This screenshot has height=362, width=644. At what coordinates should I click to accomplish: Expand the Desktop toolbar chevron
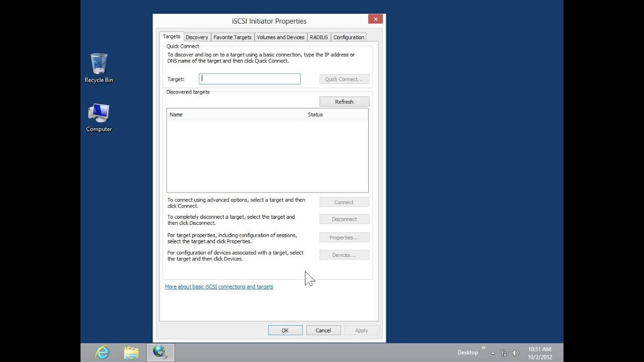coord(484,347)
